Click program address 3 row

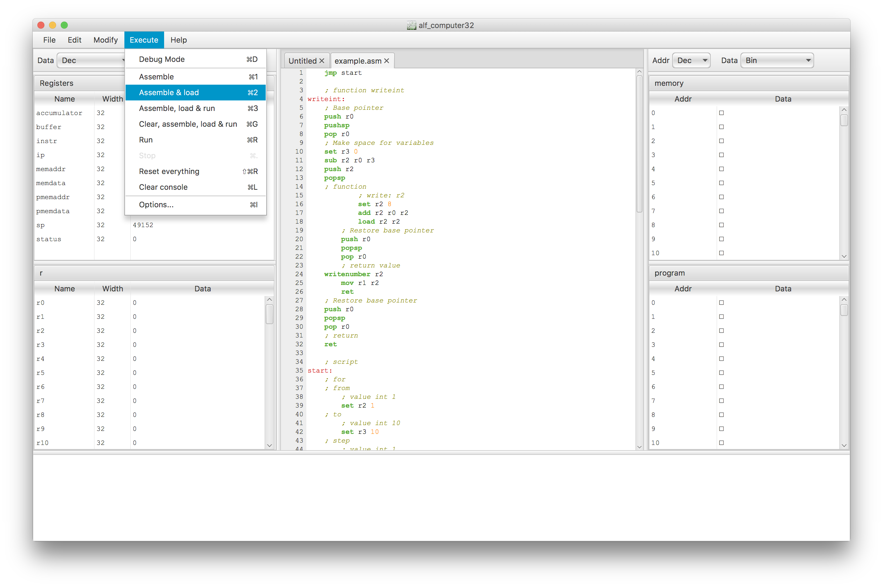(x=744, y=345)
